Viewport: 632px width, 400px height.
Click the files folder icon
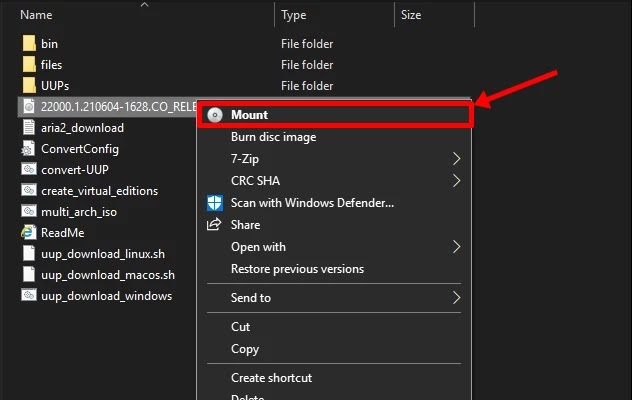coord(29,64)
